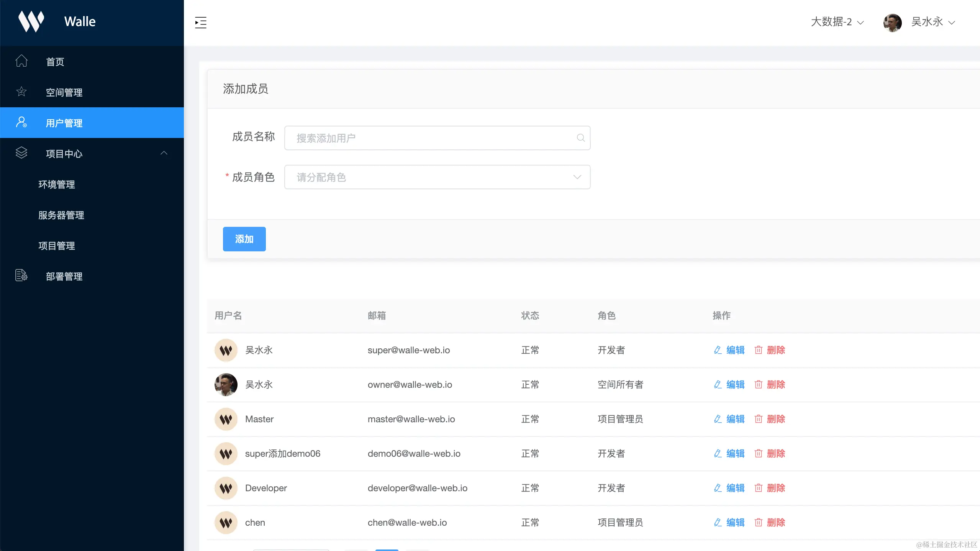
Task: Click the user avatar photo in header
Action: pos(892,23)
